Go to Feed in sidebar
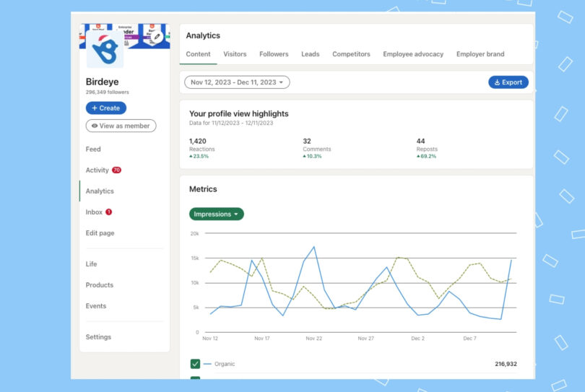 [93, 149]
